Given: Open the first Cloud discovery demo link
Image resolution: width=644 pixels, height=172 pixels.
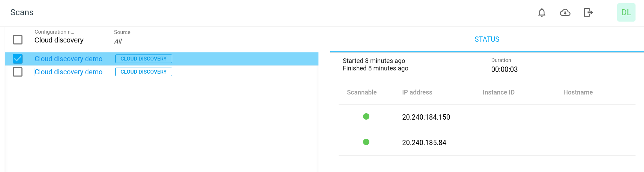Looking at the screenshot, I should click(69, 59).
